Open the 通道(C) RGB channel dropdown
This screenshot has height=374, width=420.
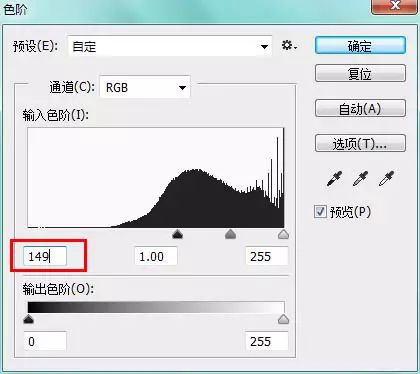145,88
